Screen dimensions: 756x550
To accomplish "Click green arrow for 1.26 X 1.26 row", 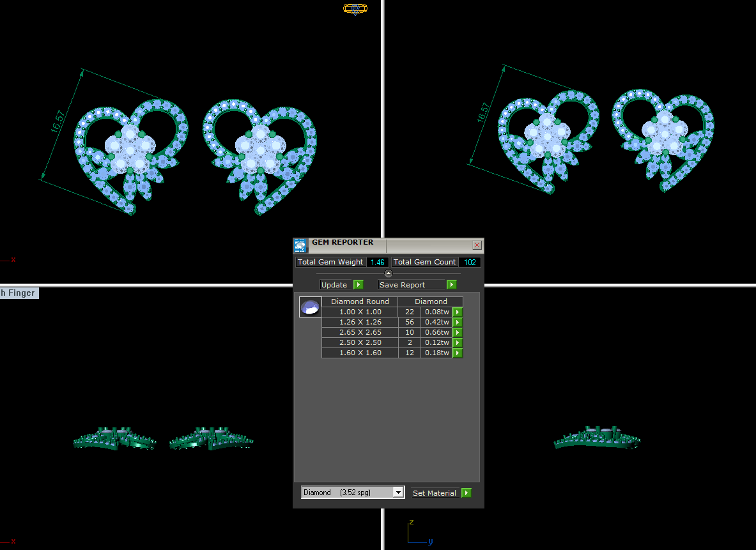I will tap(458, 322).
